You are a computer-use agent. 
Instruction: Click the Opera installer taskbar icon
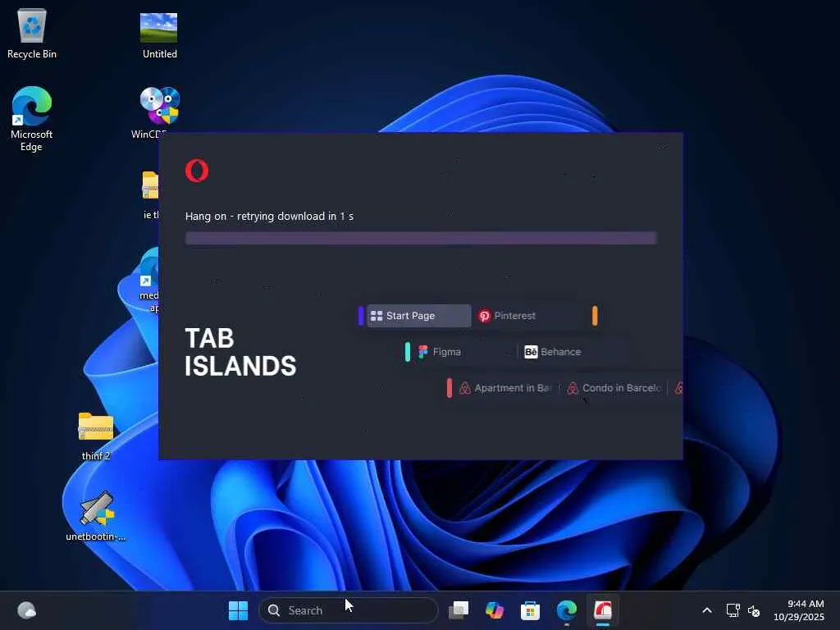click(603, 610)
